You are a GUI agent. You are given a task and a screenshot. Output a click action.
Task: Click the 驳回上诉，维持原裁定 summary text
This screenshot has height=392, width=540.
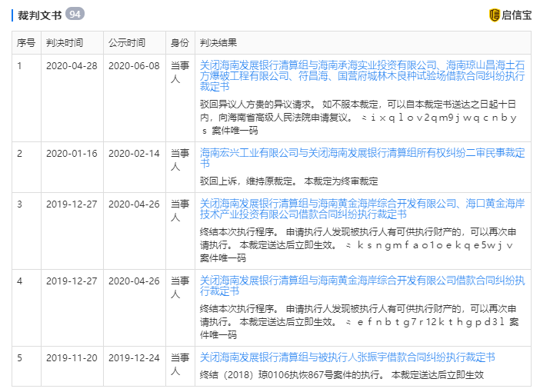[288, 181]
